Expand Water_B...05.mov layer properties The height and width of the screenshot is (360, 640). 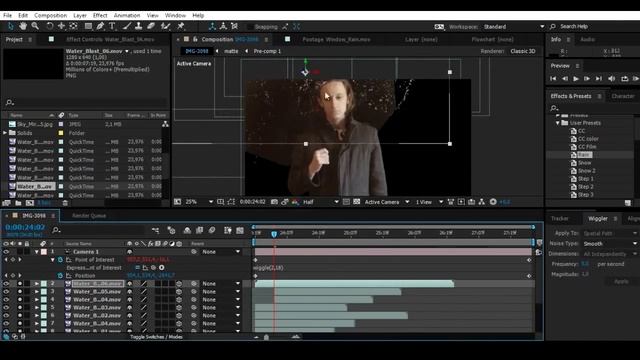coord(37,291)
